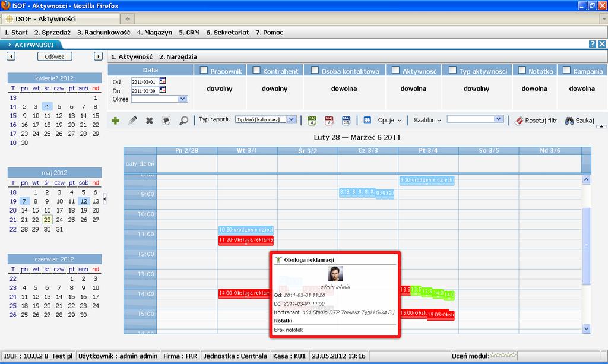
Task: Select week 19 in maj 2012 calendar
Action: point(13,201)
